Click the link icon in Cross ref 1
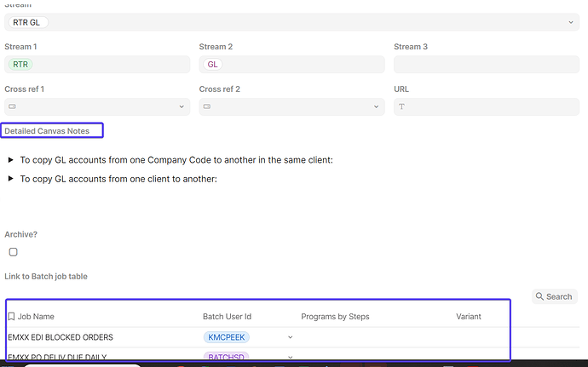This screenshot has height=367, width=588. (13, 106)
